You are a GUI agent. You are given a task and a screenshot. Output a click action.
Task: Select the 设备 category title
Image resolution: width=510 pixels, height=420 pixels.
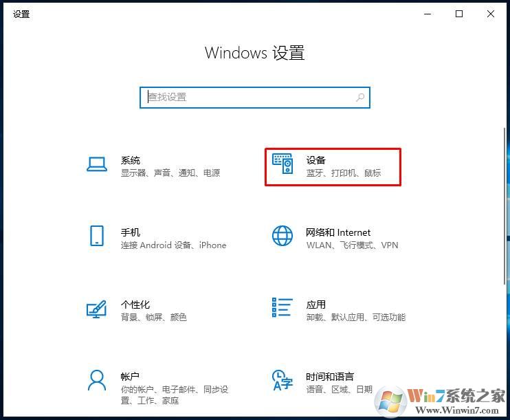pyautogui.click(x=315, y=160)
